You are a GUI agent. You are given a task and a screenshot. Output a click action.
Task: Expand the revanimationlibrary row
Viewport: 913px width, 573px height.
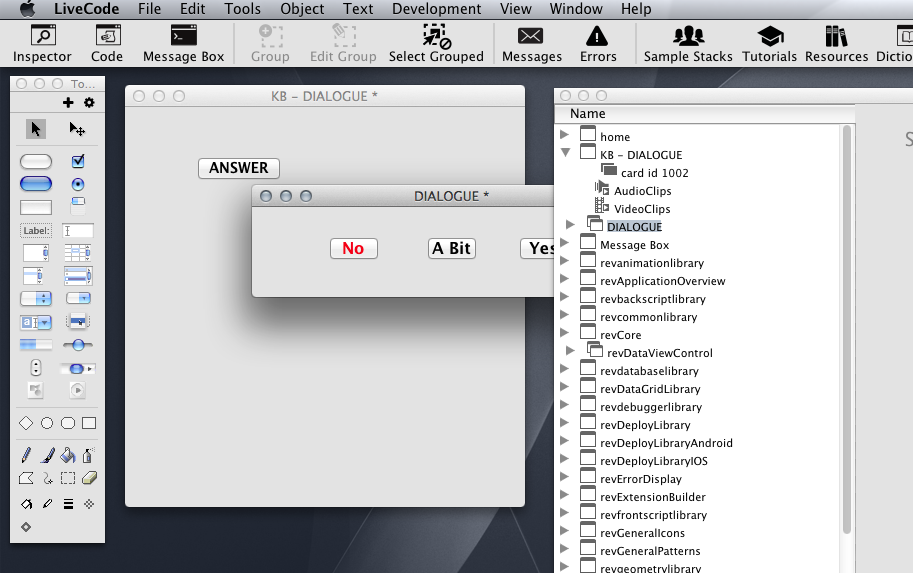click(564, 261)
